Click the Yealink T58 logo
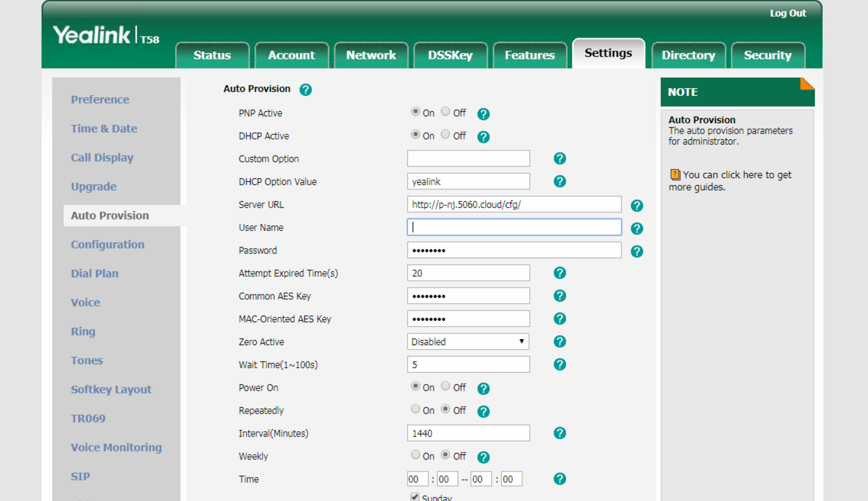Image resolution: width=868 pixels, height=501 pixels. [106, 36]
